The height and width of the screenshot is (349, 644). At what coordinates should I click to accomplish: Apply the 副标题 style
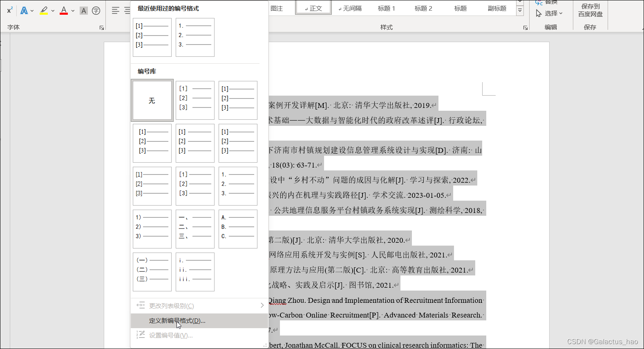click(x=497, y=8)
